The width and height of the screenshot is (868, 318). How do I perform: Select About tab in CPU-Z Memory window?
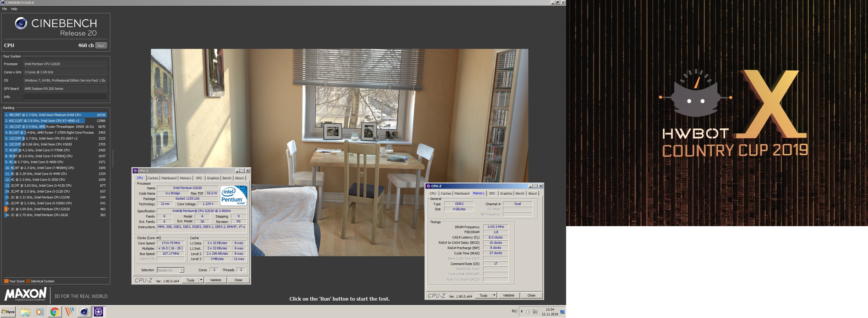pyautogui.click(x=532, y=193)
